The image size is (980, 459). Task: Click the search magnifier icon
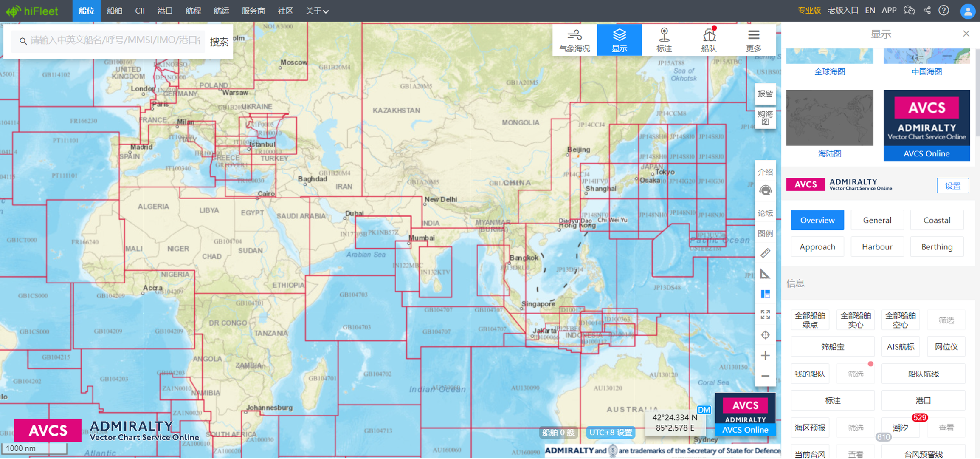[23, 41]
